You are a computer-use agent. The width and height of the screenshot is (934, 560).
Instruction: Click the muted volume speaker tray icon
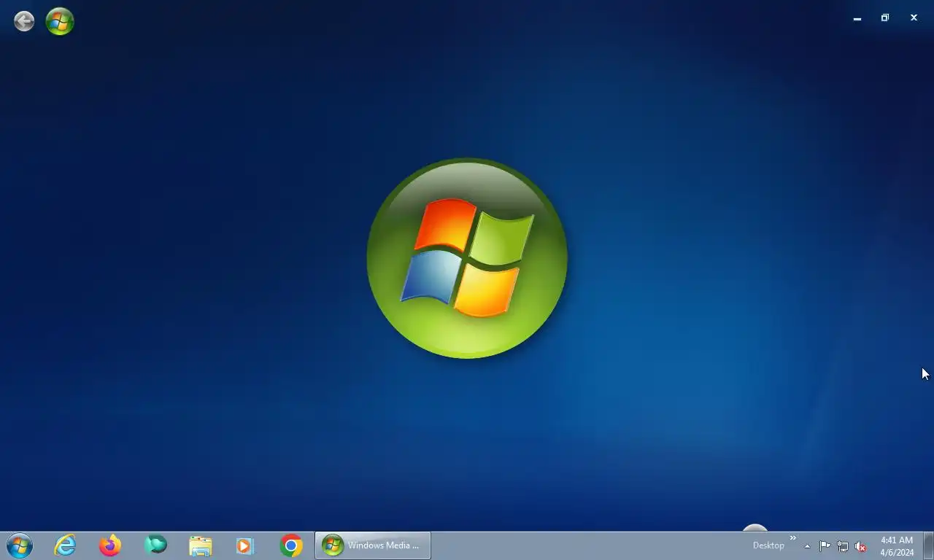tap(860, 546)
